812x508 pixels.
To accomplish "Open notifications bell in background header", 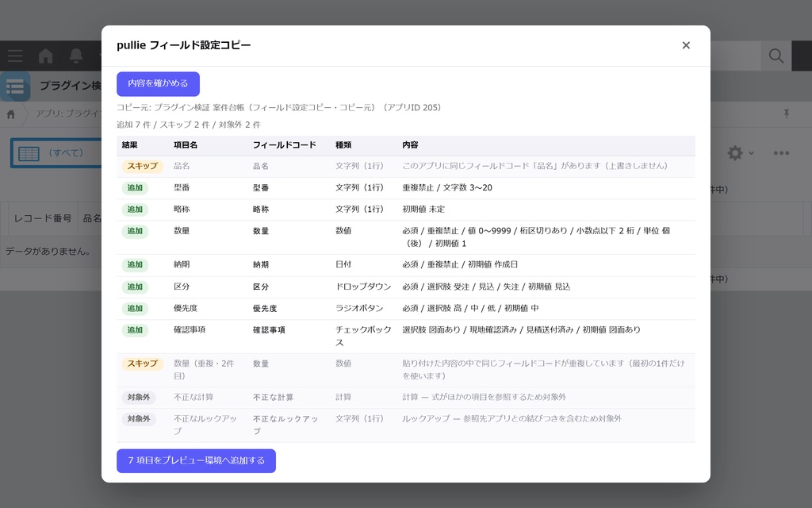I will click(x=76, y=56).
